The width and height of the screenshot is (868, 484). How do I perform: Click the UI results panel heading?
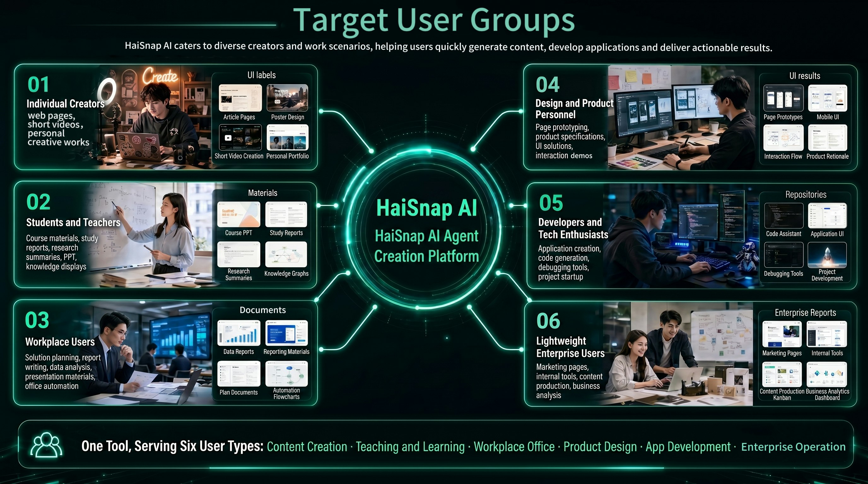[x=805, y=76]
